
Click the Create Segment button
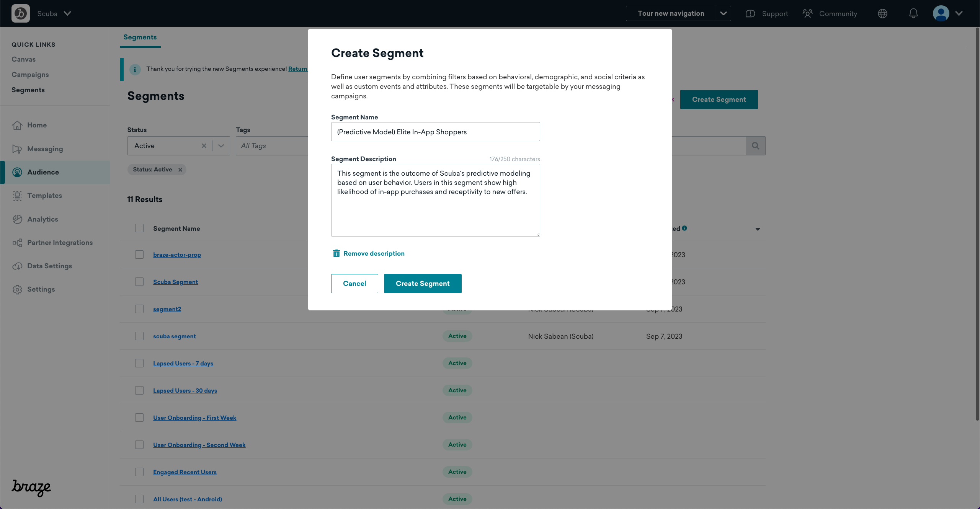(x=423, y=283)
